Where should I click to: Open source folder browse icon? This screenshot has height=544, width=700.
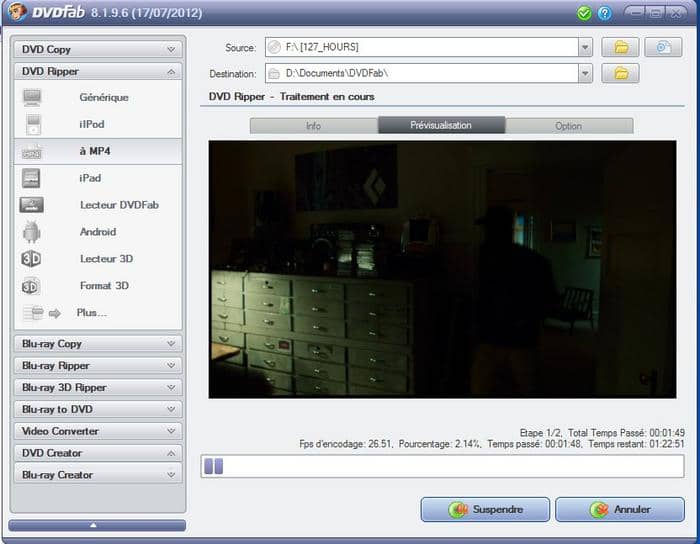(x=620, y=47)
